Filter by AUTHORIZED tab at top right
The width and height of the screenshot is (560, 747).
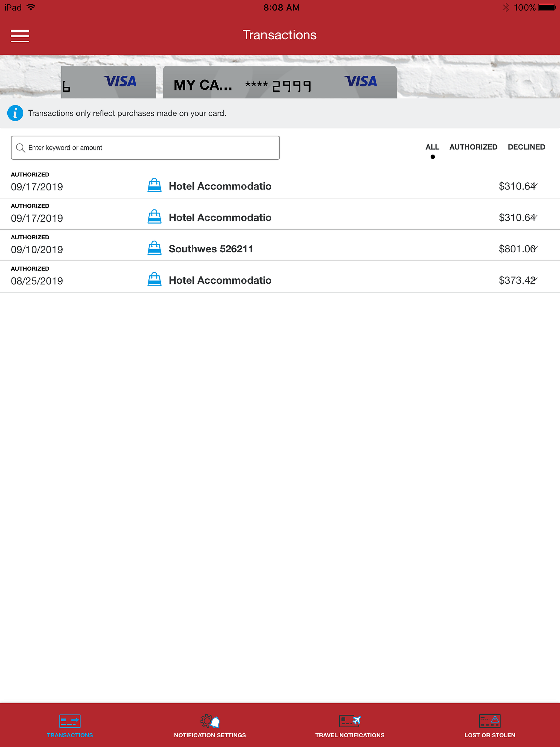tap(473, 147)
